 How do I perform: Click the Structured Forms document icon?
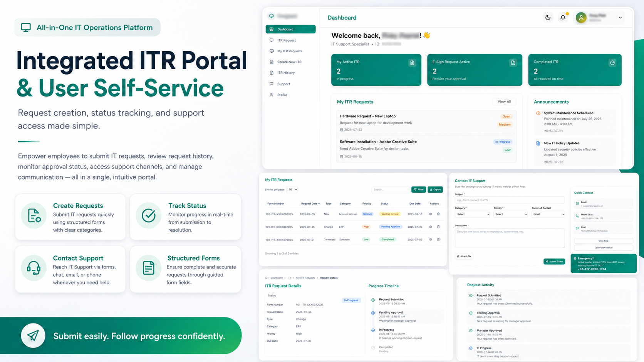pos(149,268)
